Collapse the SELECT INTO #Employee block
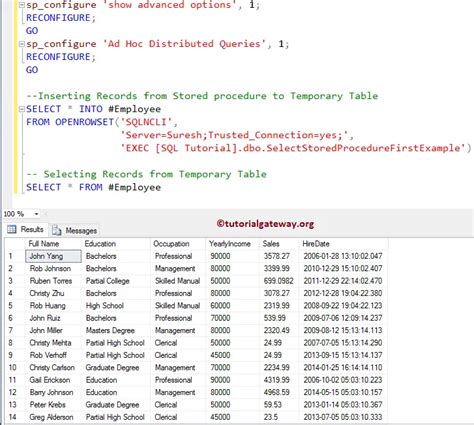 point(22,109)
